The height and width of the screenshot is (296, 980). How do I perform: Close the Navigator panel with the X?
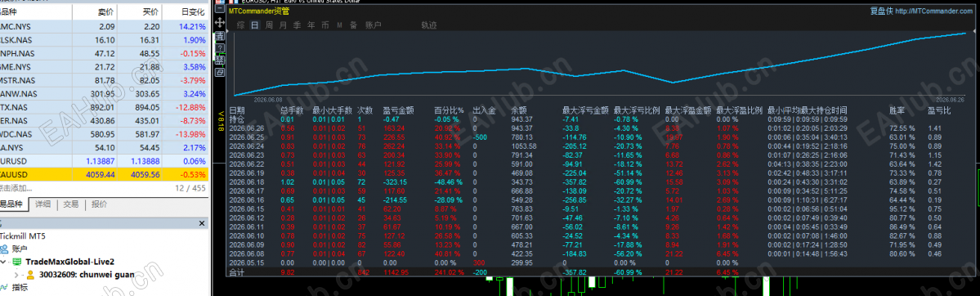(x=202, y=223)
